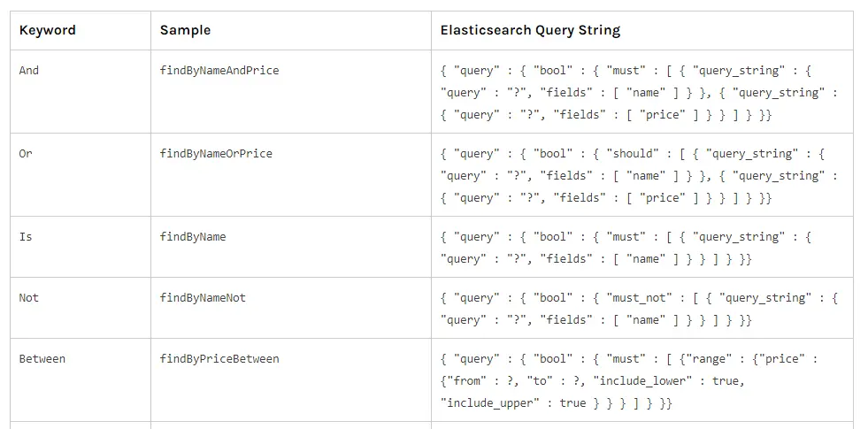The height and width of the screenshot is (429, 868).
Task: Click the Keyword column header
Action: coord(48,30)
